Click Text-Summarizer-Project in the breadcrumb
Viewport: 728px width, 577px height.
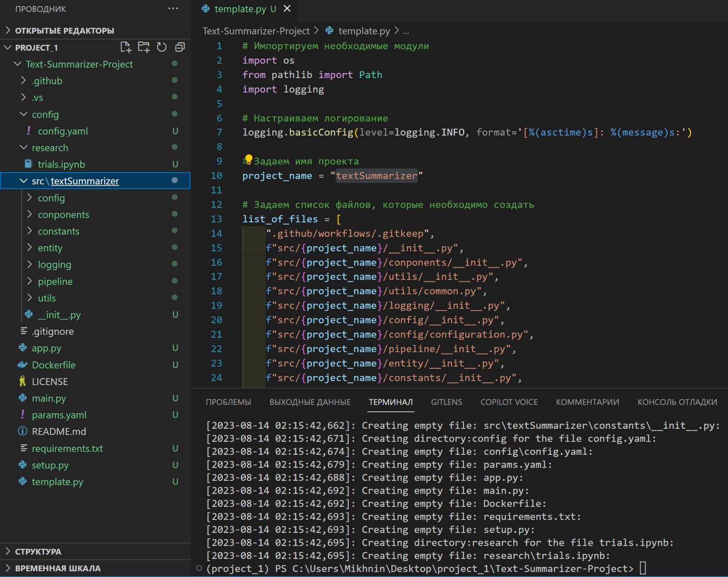(x=256, y=31)
